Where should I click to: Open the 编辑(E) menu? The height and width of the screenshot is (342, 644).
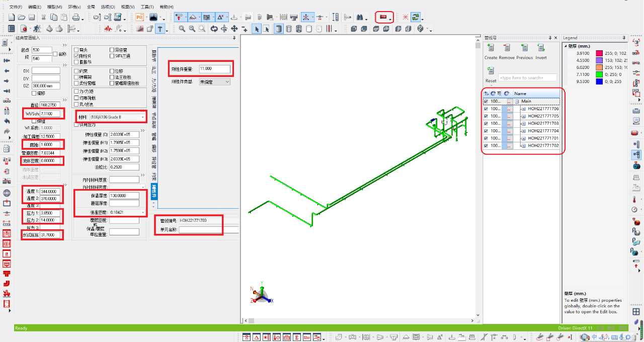coord(35,7)
